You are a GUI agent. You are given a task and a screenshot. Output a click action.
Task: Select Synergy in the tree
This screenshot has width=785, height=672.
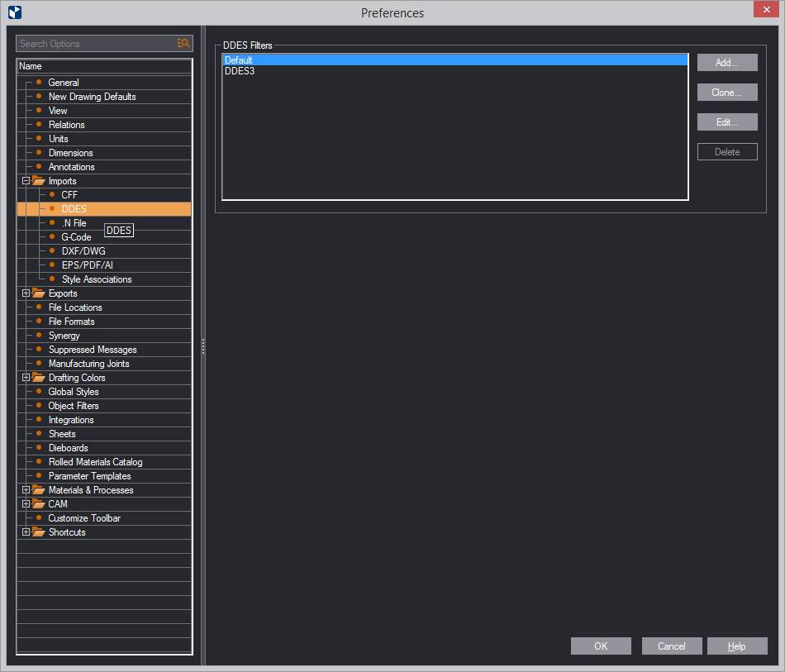click(x=64, y=336)
